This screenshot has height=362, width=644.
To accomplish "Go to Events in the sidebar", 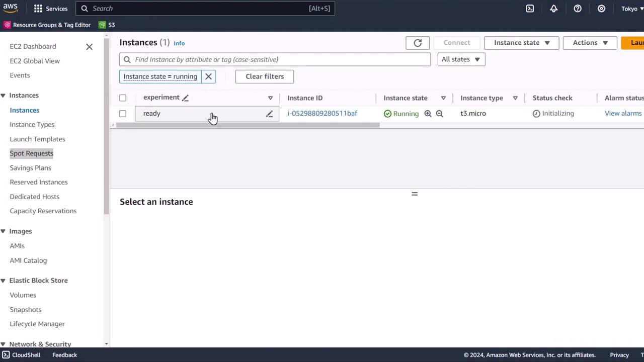I will 20,75.
